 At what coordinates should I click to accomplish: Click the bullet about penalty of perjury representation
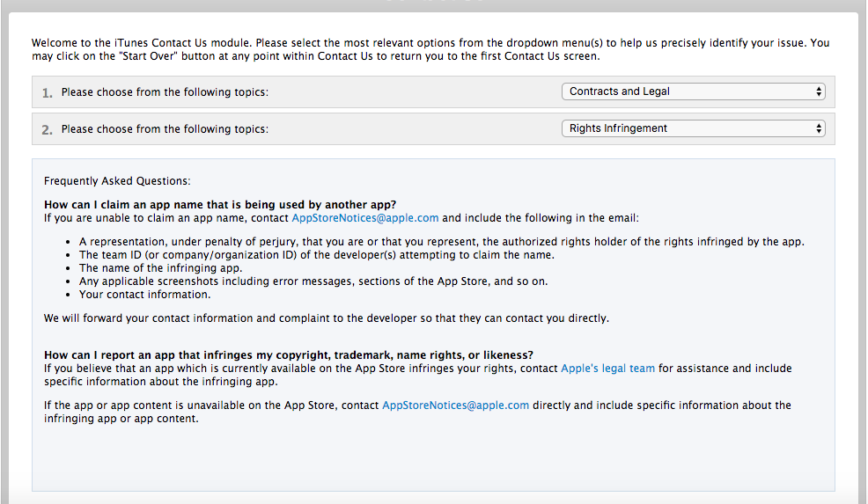[441, 242]
